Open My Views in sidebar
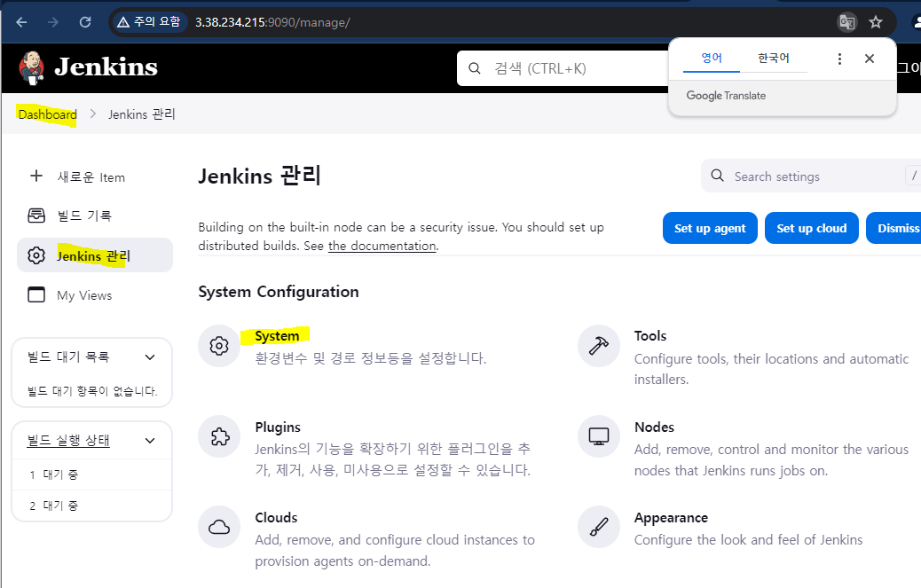This screenshot has width=921, height=588. tap(95, 295)
